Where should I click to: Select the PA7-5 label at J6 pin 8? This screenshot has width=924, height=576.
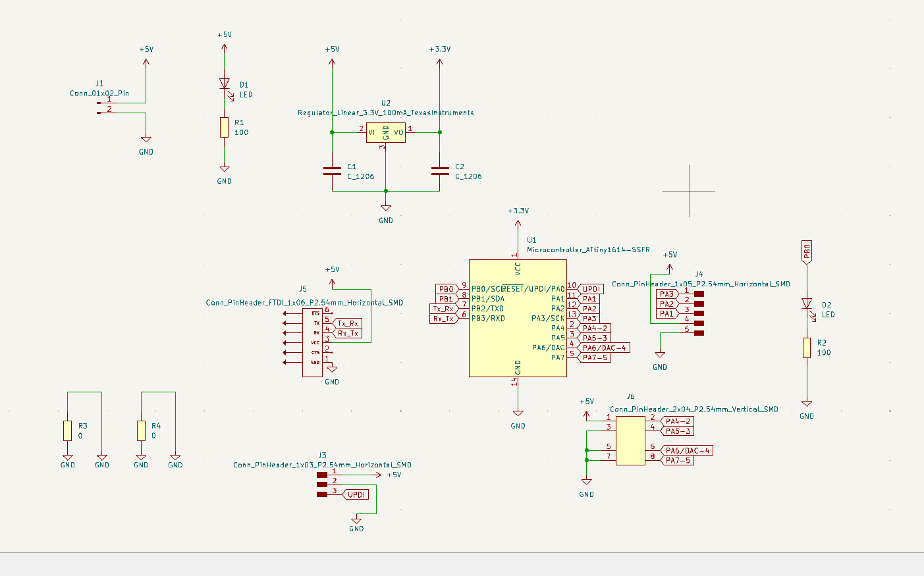tap(677, 460)
